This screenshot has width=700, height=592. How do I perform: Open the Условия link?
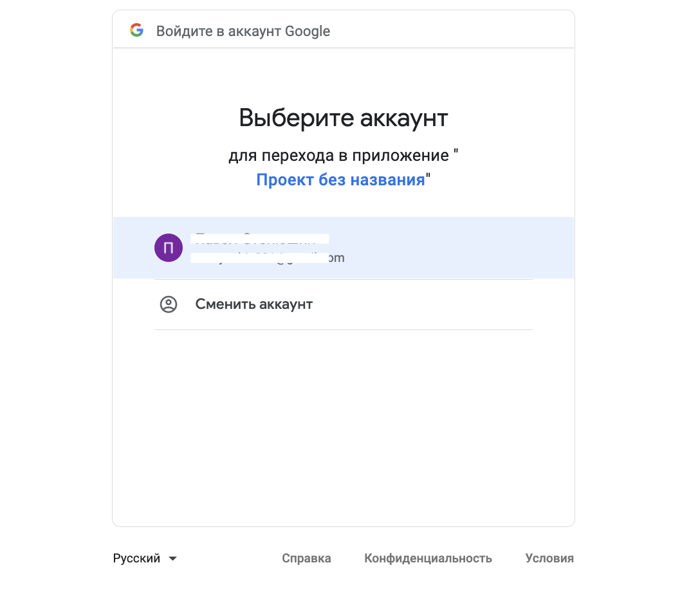[x=549, y=558]
